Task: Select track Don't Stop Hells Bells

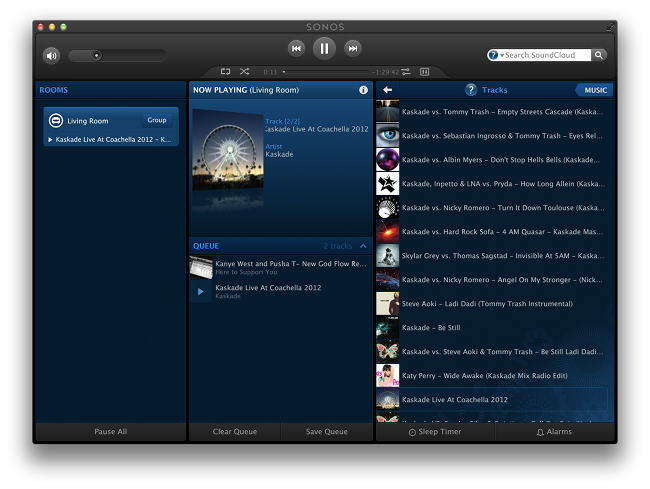Action: (x=495, y=160)
